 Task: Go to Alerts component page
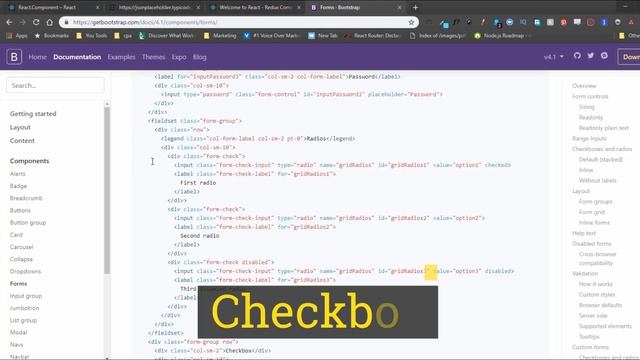[x=18, y=174]
